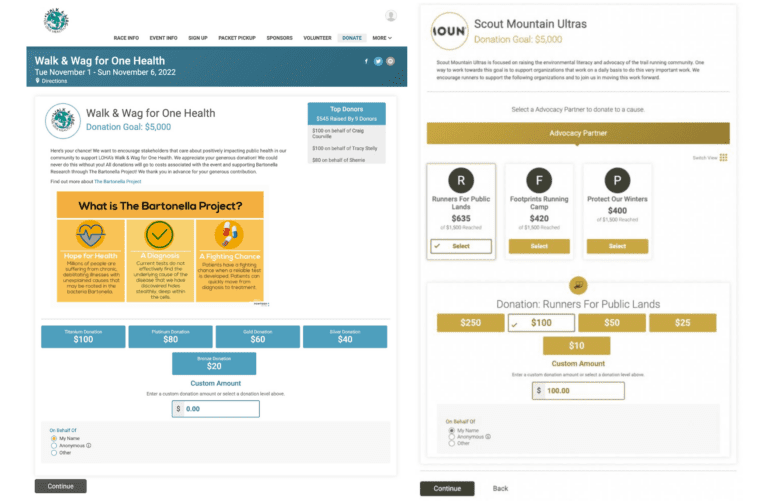Focus the 100.00 custom amount field

click(578, 391)
